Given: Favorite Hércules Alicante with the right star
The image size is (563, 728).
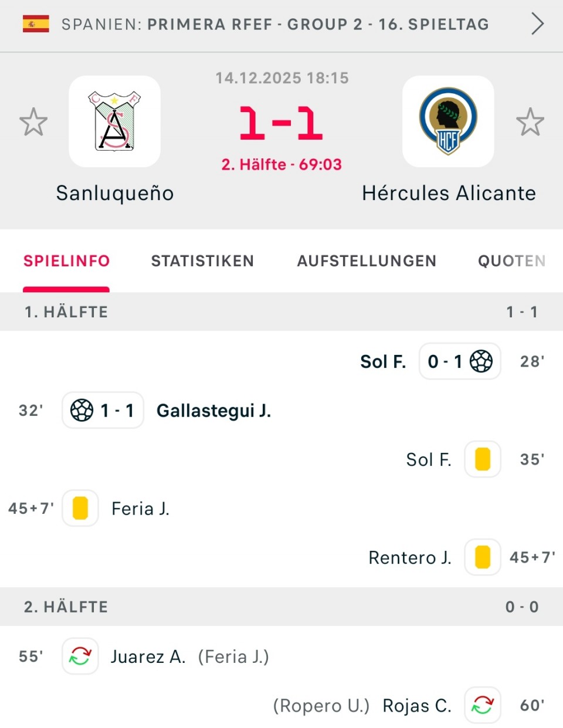Looking at the screenshot, I should (x=530, y=122).
